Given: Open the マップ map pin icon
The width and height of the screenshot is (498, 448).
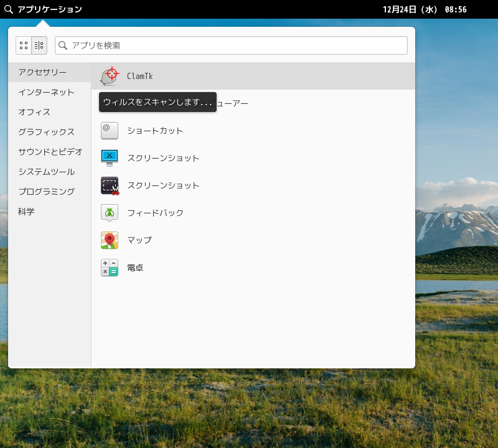Looking at the screenshot, I should pos(110,240).
